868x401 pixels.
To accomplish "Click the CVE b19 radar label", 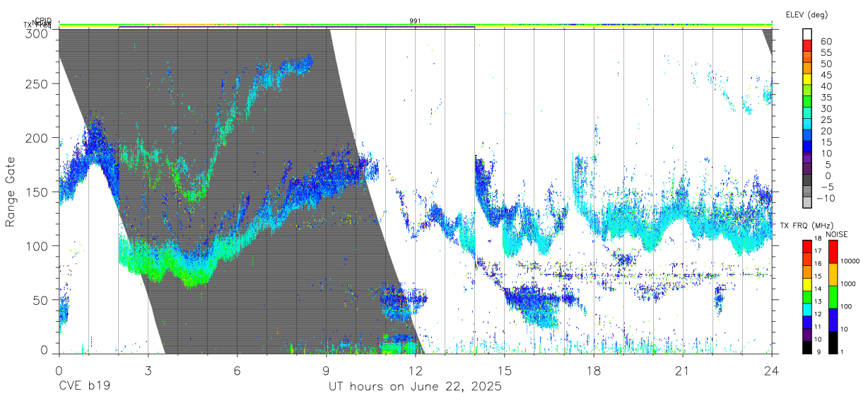I will [x=84, y=387].
